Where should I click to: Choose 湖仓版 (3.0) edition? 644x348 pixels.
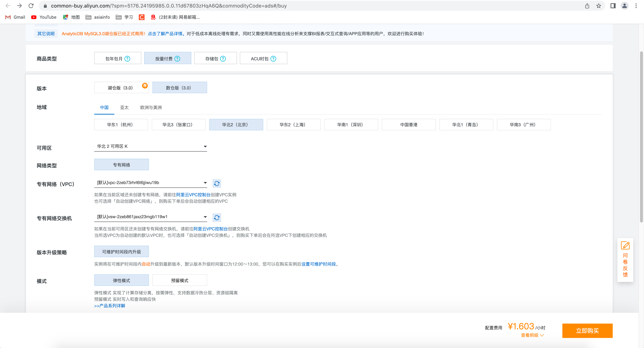click(122, 88)
